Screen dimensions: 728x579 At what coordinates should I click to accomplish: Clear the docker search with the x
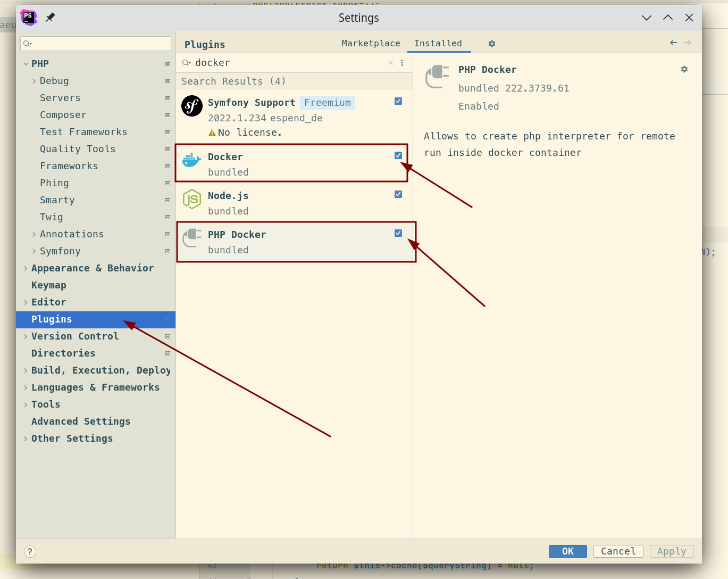[391, 62]
